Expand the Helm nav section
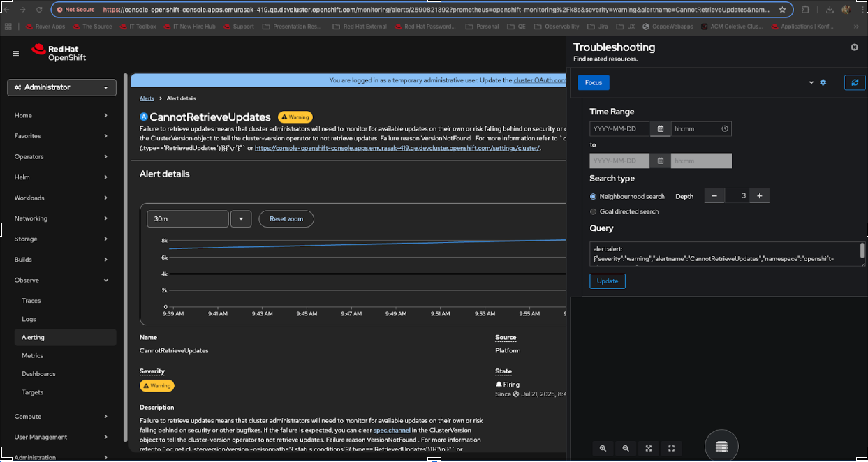 click(x=61, y=177)
